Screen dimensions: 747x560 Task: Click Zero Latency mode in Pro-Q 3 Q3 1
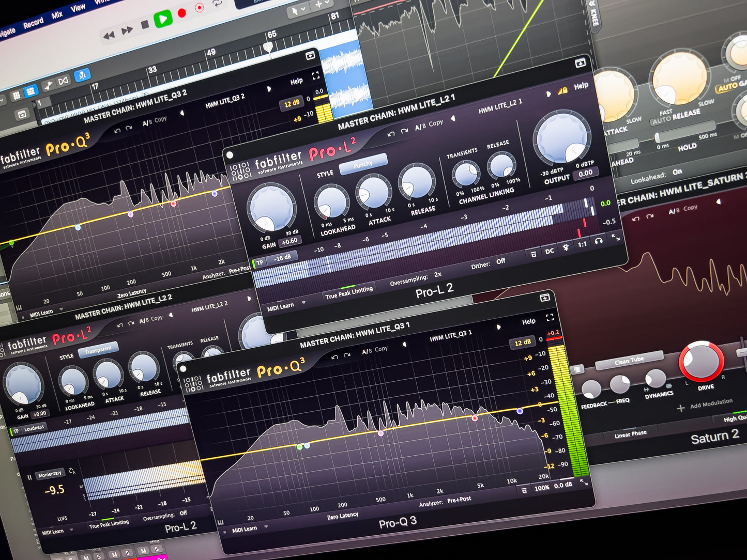coord(343,516)
